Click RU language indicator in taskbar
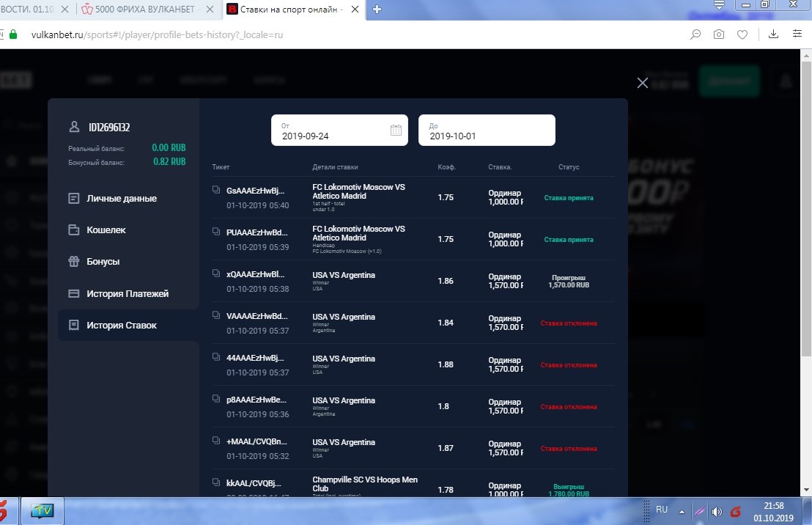This screenshot has height=525, width=812. click(x=661, y=510)
